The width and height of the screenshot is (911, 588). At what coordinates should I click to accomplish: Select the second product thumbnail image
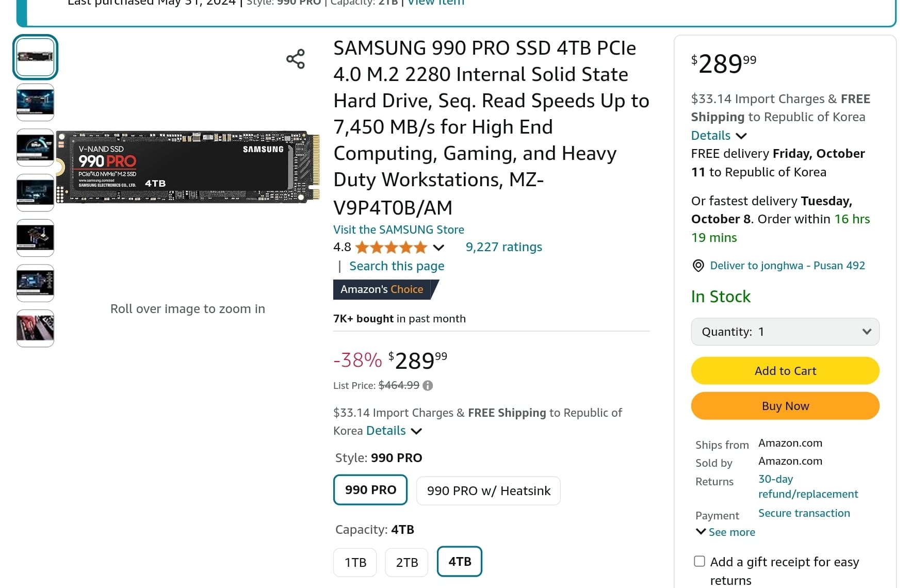[35, 102]
